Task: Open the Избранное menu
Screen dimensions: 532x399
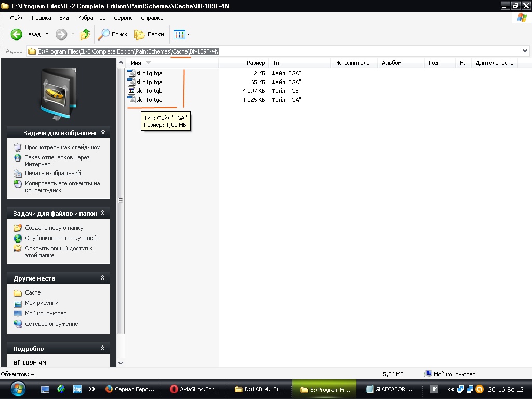Action: pos(91,18)
